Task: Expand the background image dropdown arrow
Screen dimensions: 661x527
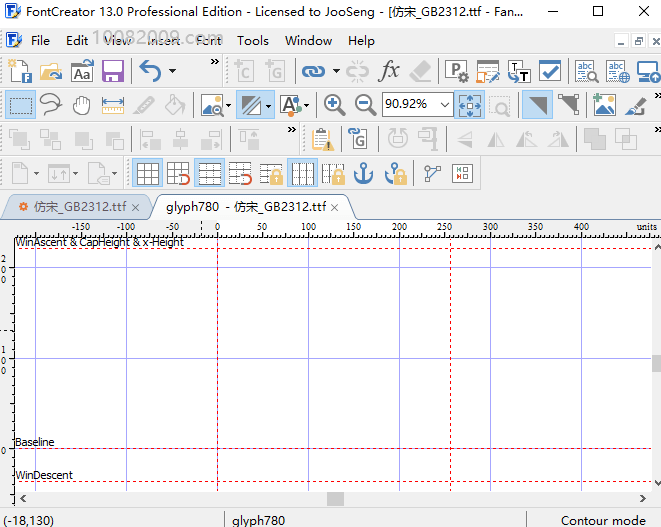Action: (x=228, y=105)
